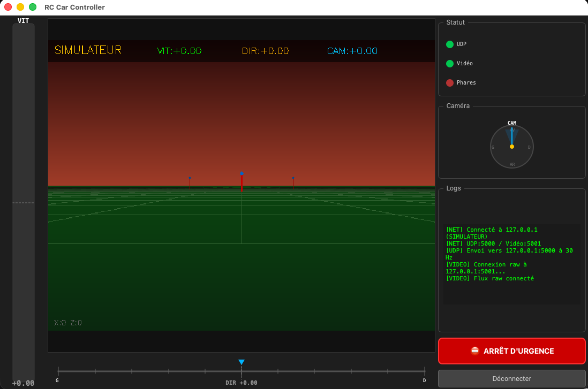Click the Déconnecter button
588x389 pixels.
click(x=511, y=378)
